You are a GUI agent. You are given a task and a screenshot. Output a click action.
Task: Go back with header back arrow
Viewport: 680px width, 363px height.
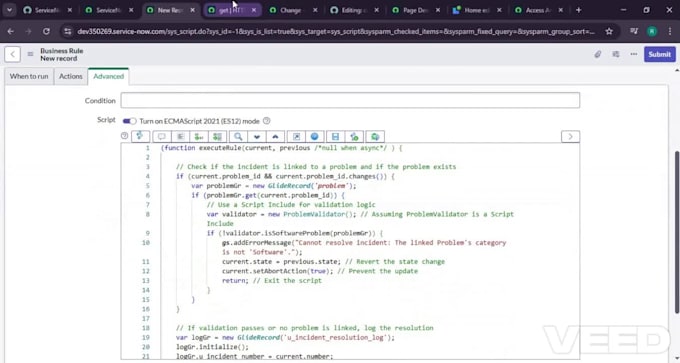click(13, 54)
